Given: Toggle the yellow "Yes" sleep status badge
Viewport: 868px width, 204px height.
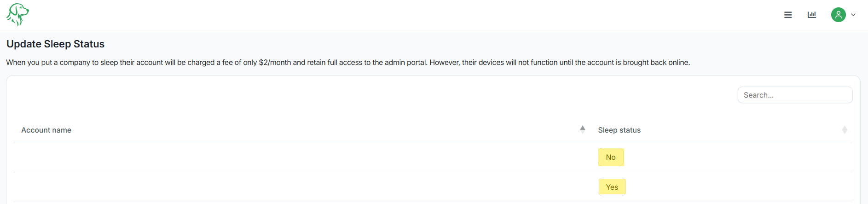Looking at the screenshot, I should tap(612, 187).
